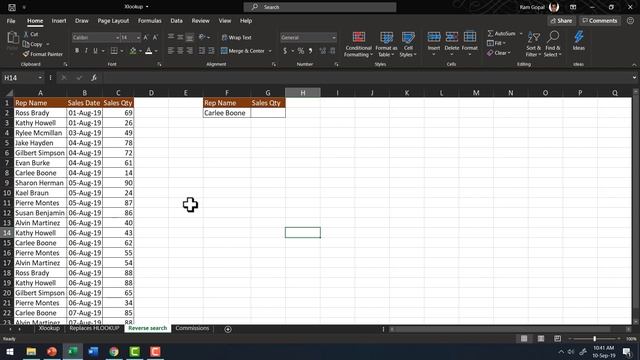Click AutoSum button
Screen dimensions: 640x360
coord(502,33)
